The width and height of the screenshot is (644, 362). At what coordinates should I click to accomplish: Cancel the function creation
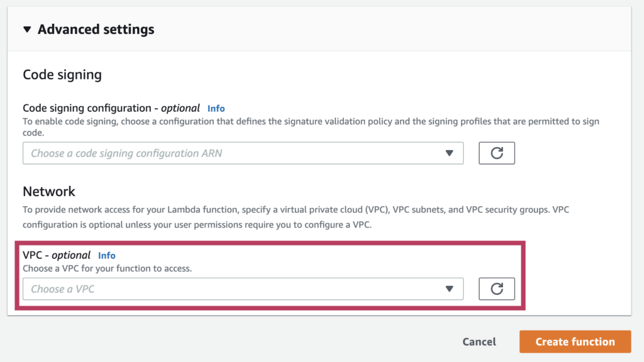click(479, 341)
